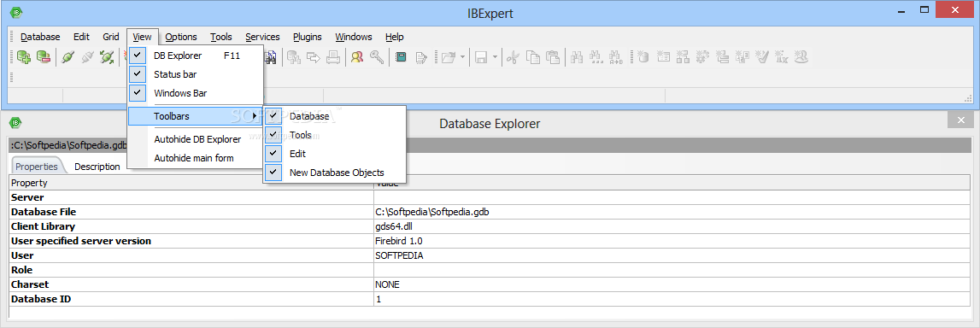Click the binoculars Find Next icon with dots
This screenshot has height=328, width=980.
pyautogui.click(x=597, y=57)
